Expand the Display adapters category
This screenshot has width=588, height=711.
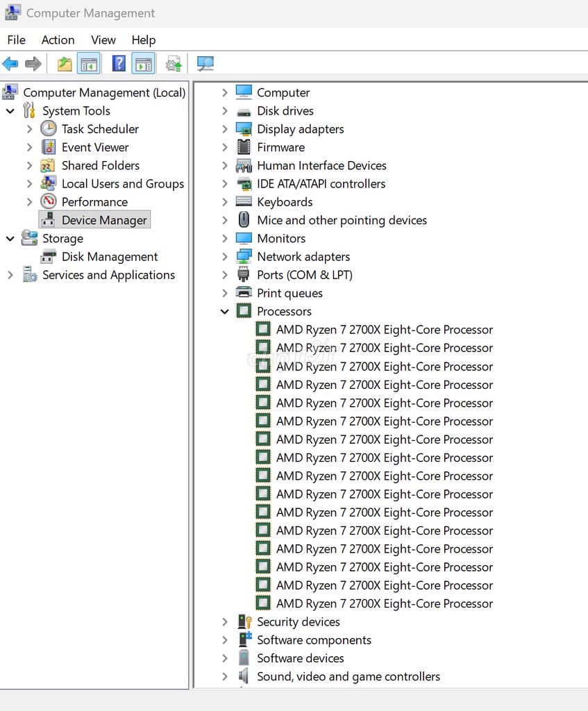(x=224, y=129)
